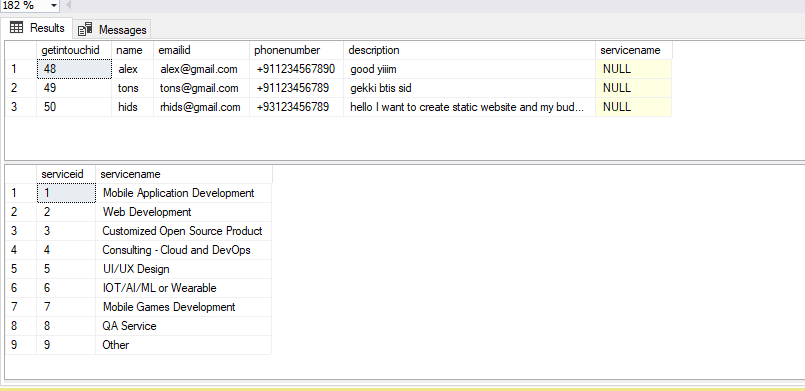Click the first grid's servicename header

click(634, 50)
